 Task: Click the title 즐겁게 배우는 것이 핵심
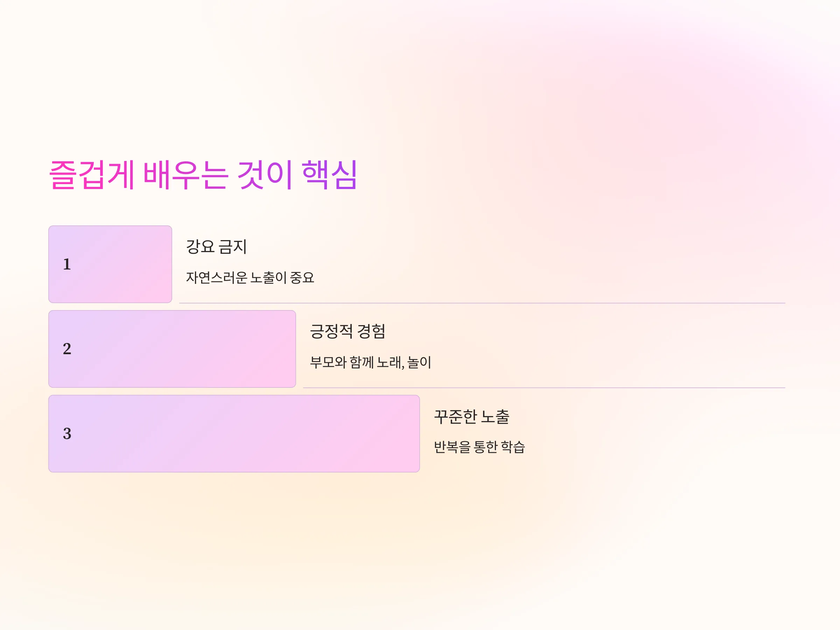203,175
